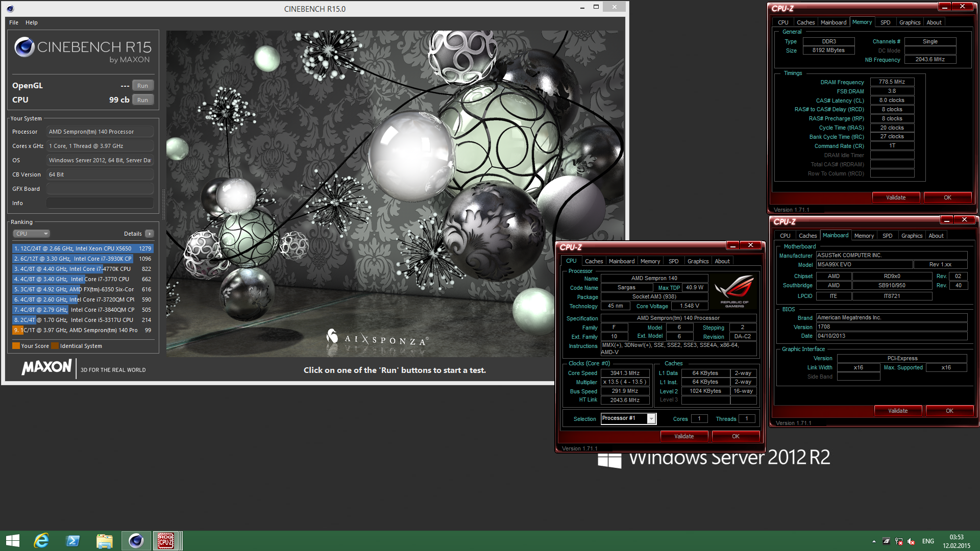Click the GFX Board field
980x551 pixels.
click(100, 189)
